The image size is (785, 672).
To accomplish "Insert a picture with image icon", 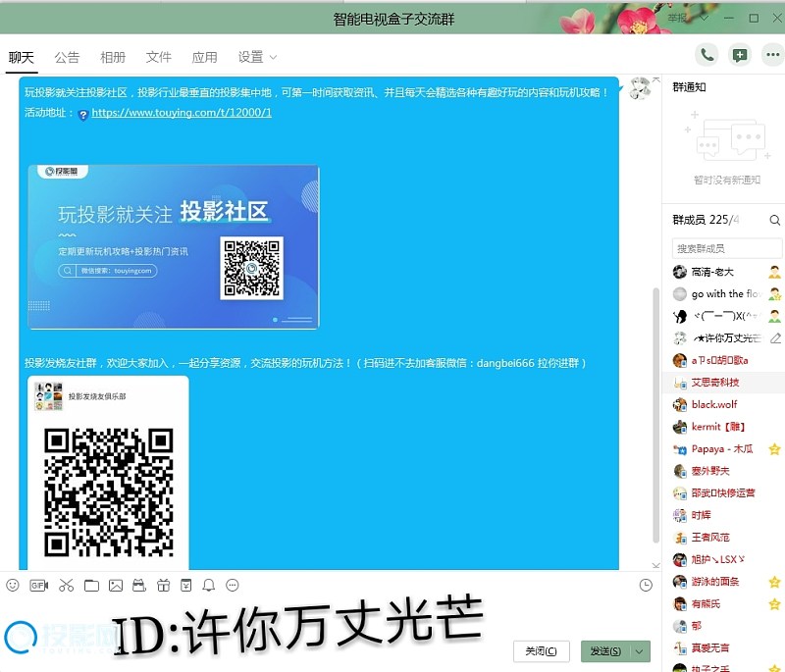I will coord(116,585).
